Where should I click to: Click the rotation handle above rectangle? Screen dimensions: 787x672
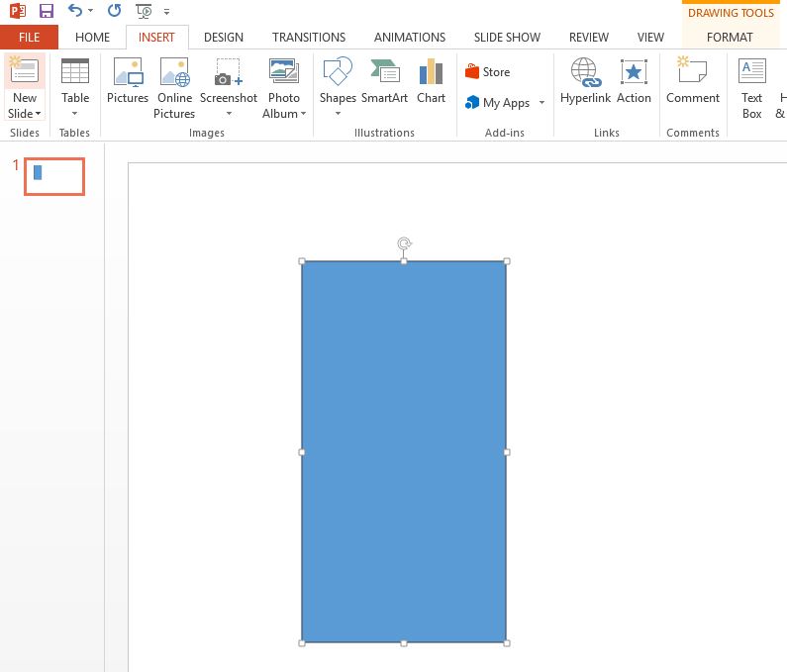click(x=404, y=243)
